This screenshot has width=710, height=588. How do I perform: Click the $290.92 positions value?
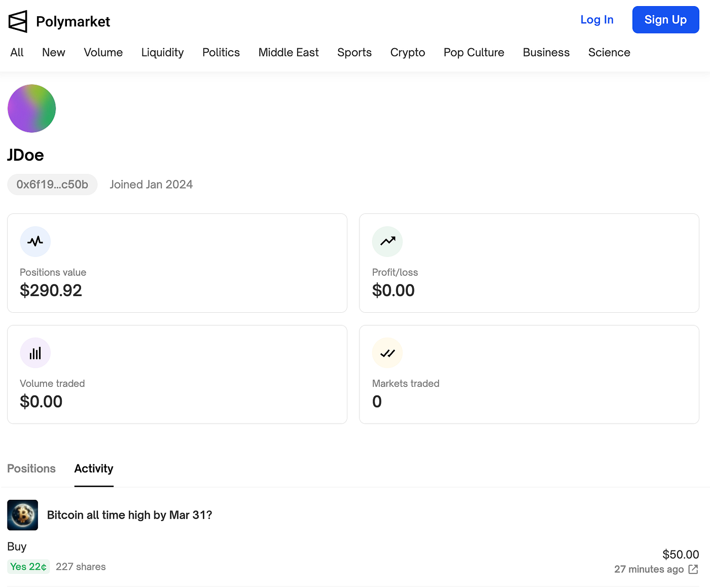51,290
